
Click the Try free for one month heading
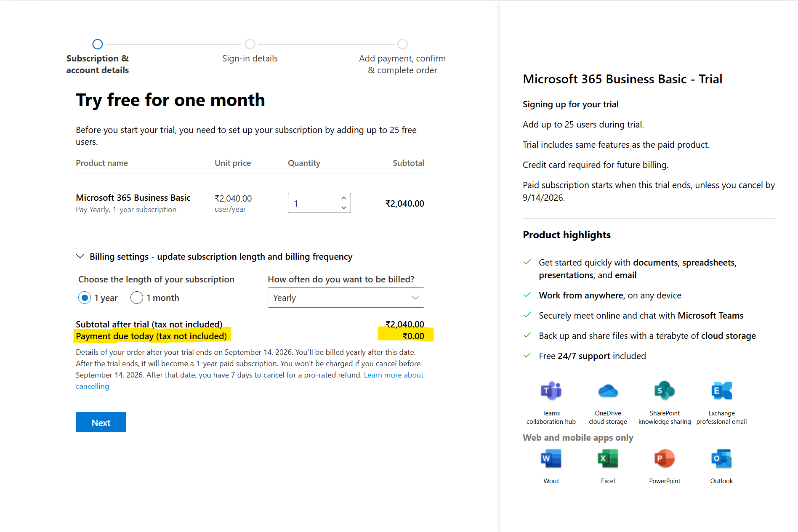[x=170, y=100]
